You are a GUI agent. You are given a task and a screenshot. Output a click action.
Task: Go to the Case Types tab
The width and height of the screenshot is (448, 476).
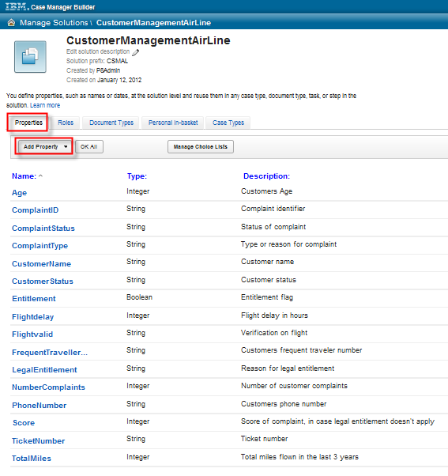pos(228,123)
